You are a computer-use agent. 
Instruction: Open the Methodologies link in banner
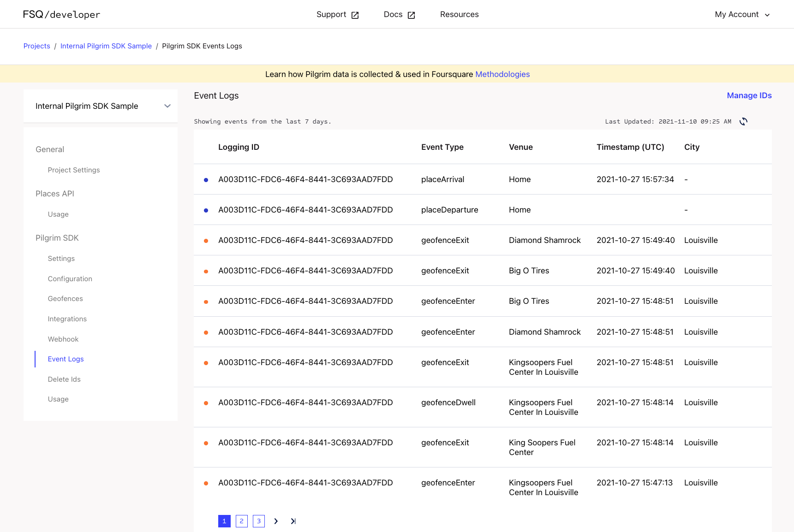pyautogui.click(x=502, y=74)
